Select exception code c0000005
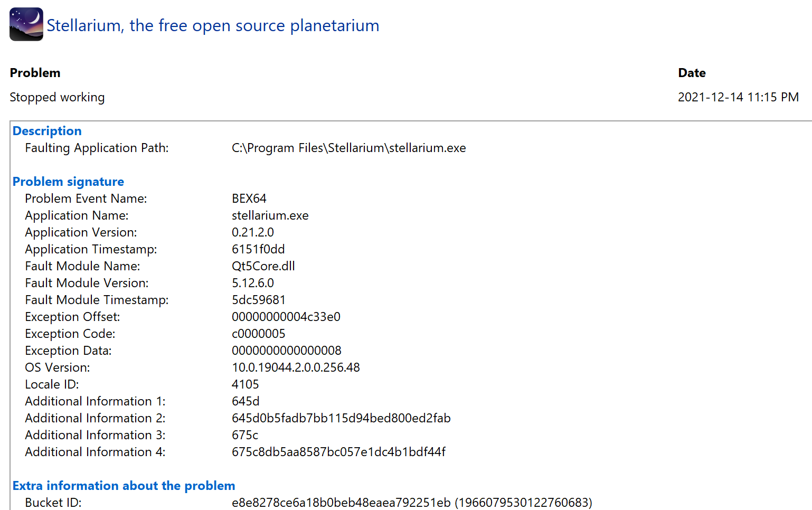Image resolution: width=812 pixels, height=510 pixels. (x=259, y=334)
